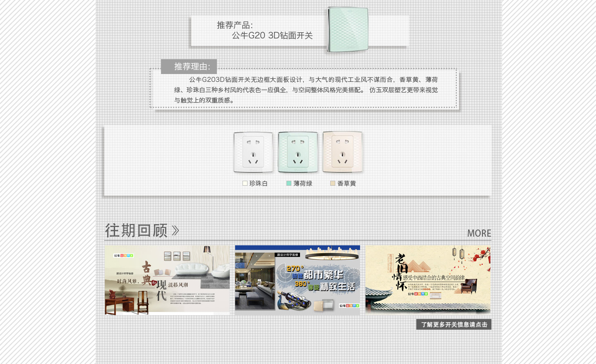Screen dimensions: 596x364
Task: Click the 推荐产品 heading text
Action: (x=235, y=25)
